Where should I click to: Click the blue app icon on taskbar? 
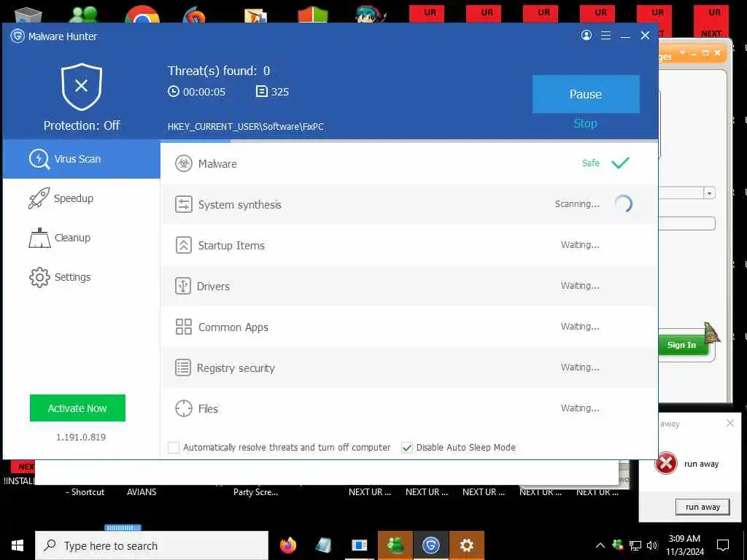(359, 545)
